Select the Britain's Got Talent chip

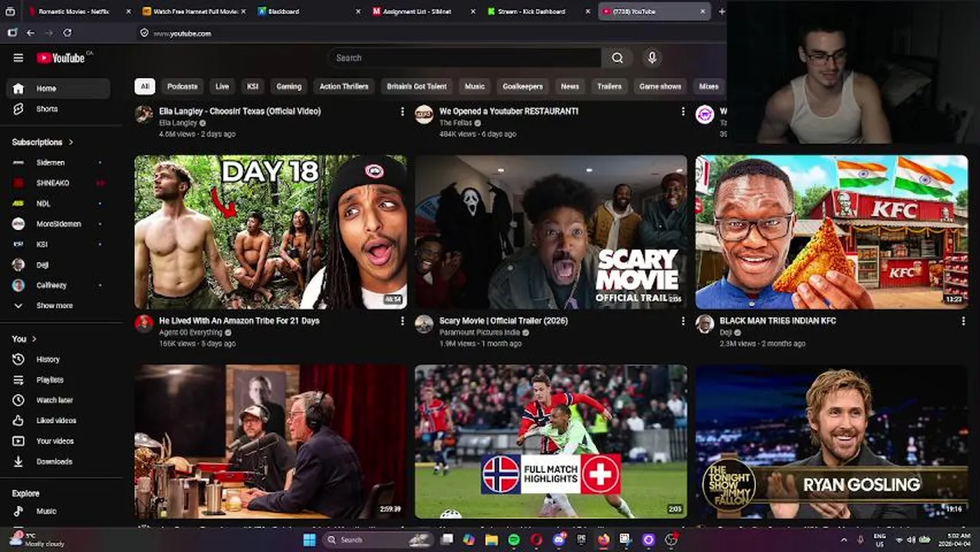416,87
